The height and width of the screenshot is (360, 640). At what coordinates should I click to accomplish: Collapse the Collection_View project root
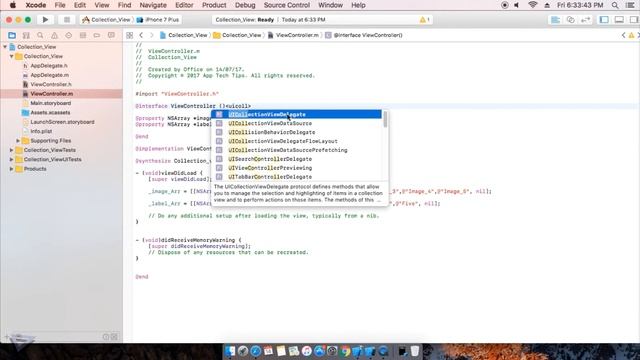pyautogui.click(x=5, y=47)
